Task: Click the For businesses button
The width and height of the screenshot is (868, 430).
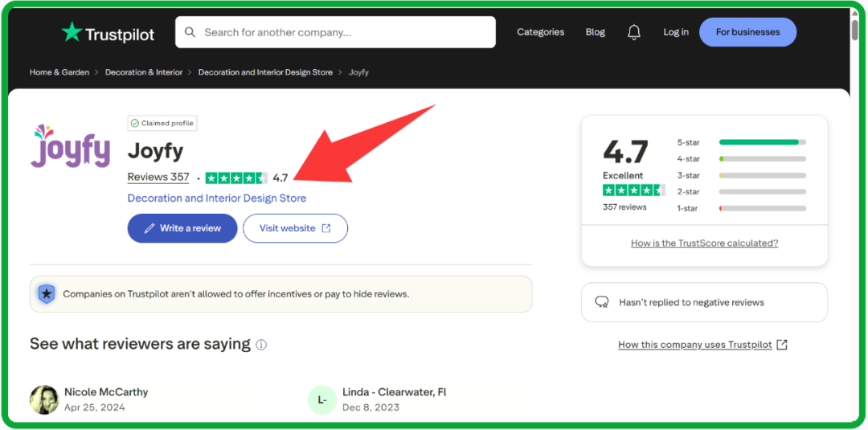Action: (x=748, y=32)
